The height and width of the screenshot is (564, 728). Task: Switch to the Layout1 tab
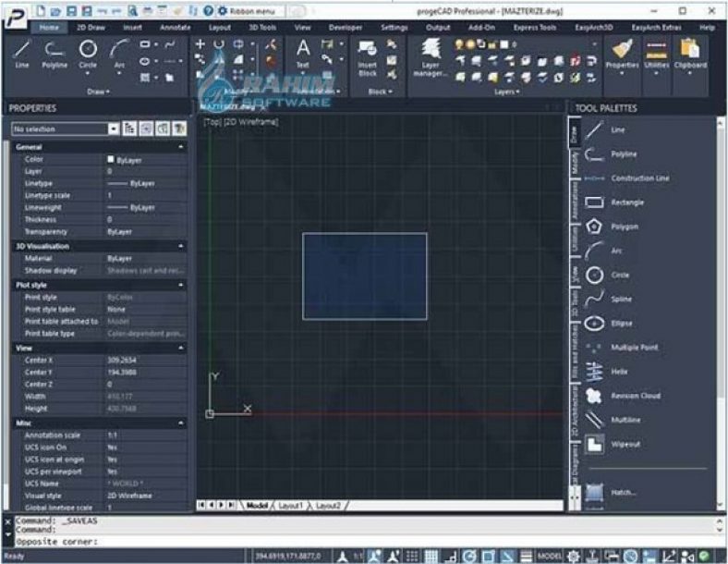coord(290,505)
